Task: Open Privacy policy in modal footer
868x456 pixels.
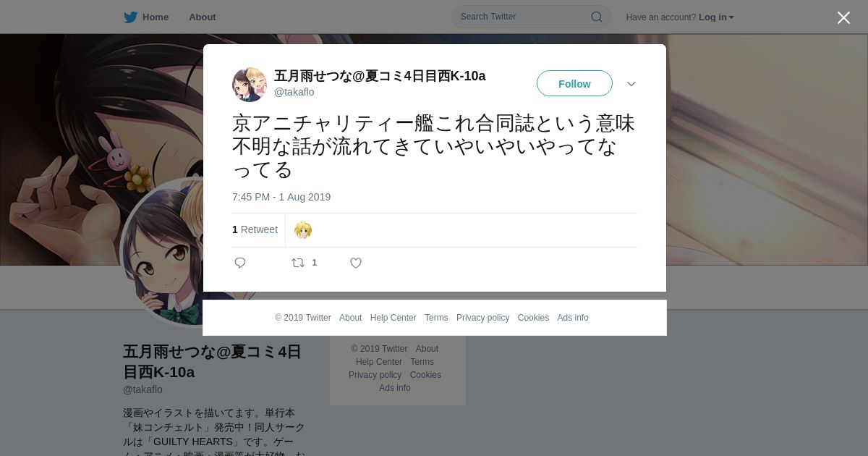Action: pyautogui.click(x=482, y=318)
